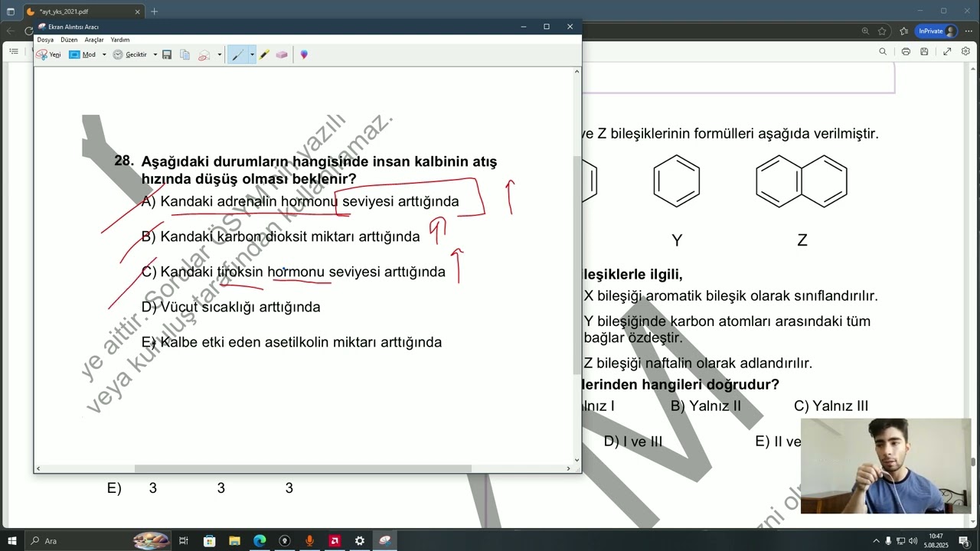Open the Düzen menu

pyautogui.click(x=69, y=40)
